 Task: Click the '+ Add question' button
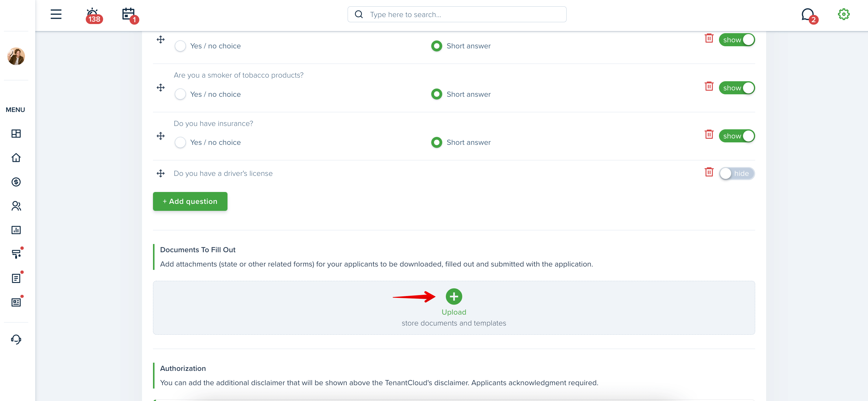(x=190, y=201)
